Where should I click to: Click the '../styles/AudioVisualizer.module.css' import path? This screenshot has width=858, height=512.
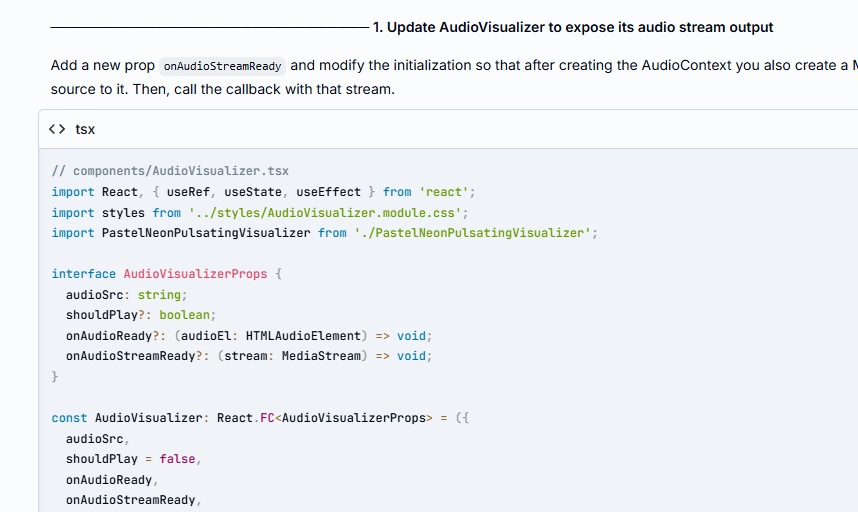(325, 213)
